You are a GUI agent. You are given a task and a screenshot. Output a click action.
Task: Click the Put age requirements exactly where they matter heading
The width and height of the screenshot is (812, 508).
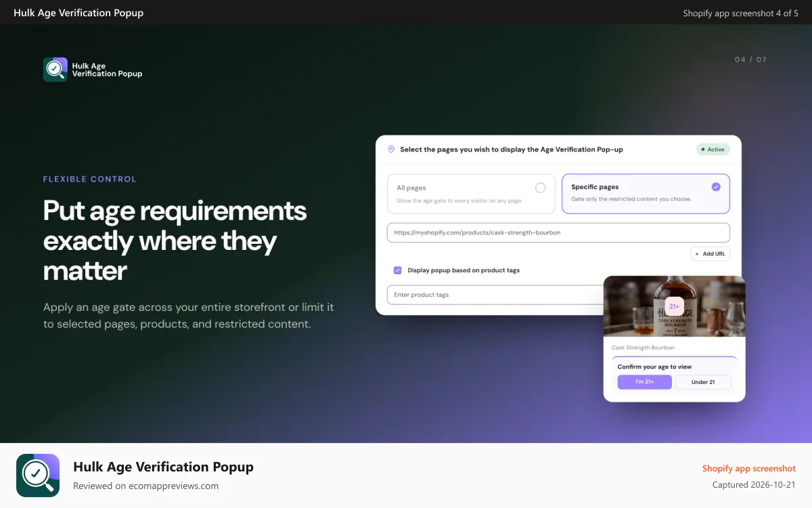175,240
